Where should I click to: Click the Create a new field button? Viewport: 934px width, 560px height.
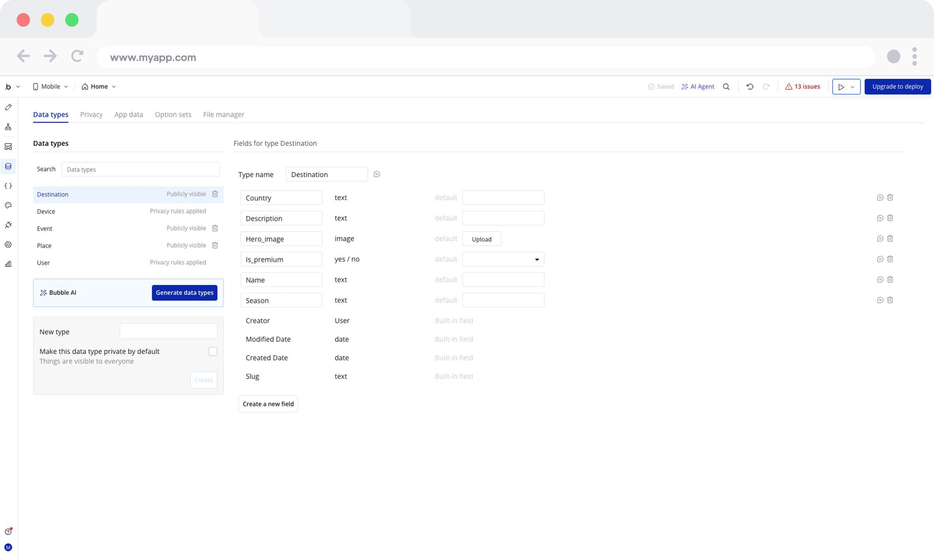268,404
